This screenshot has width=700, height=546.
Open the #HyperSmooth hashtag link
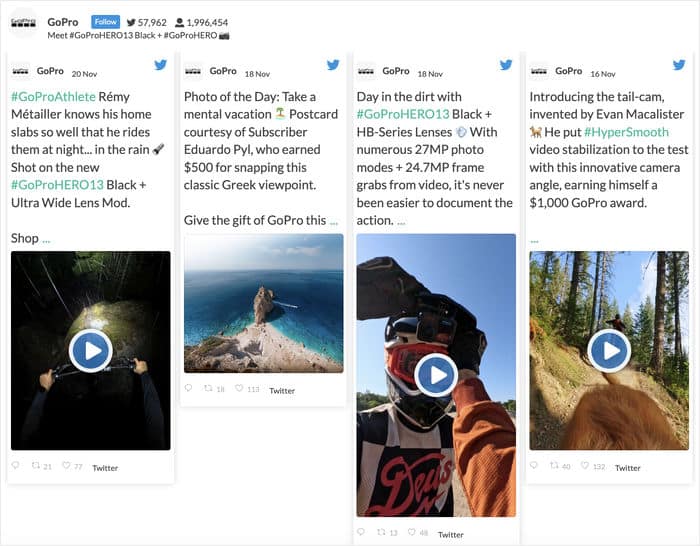click(626, 132)
